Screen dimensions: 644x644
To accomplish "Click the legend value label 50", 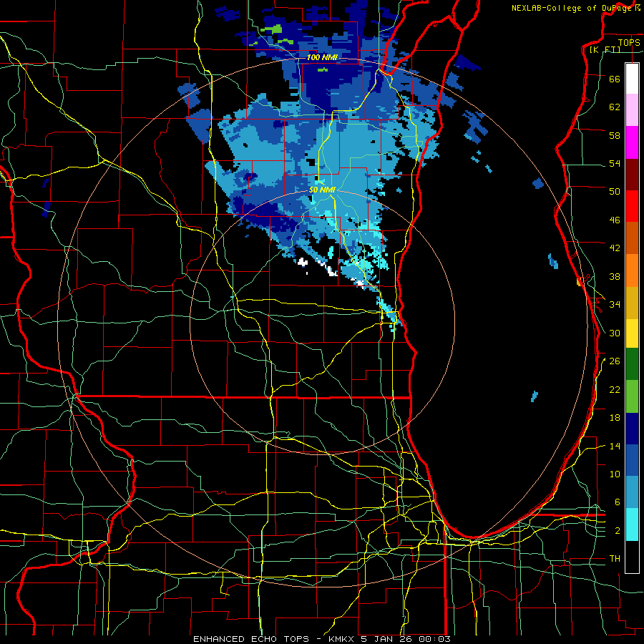I will [615, 192].
